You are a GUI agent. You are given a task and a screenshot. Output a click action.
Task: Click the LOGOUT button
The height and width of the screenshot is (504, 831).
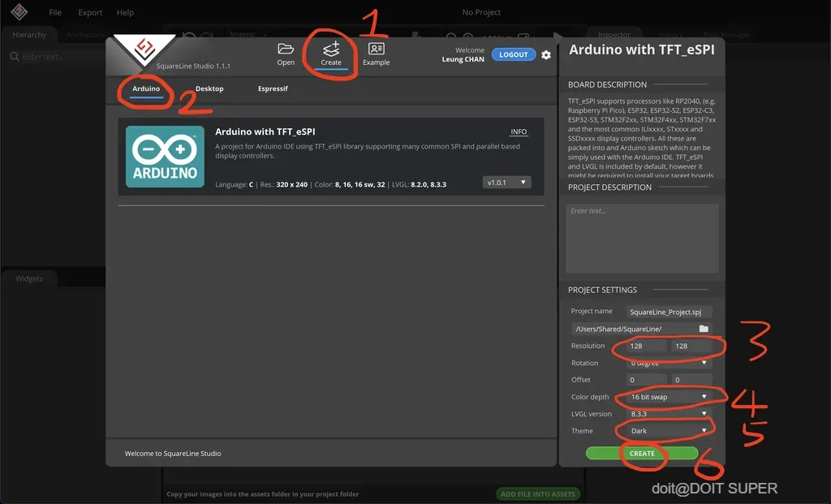pyautogui.click(x=513, y=54)
